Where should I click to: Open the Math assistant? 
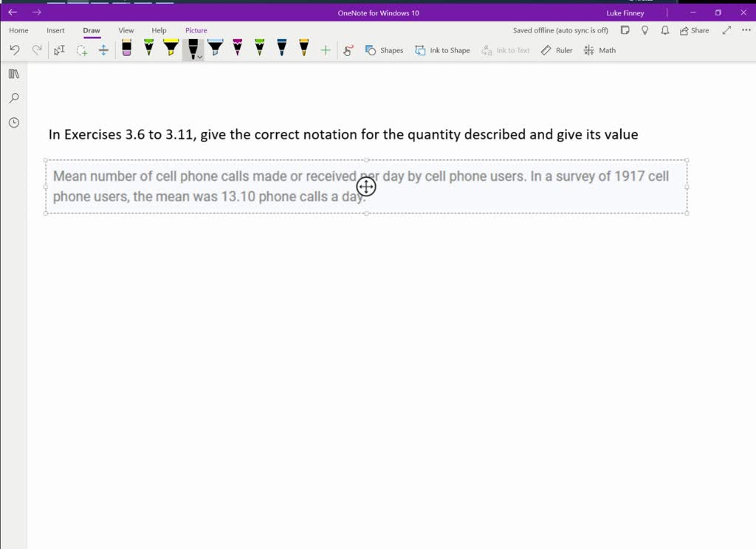(599, 49)
